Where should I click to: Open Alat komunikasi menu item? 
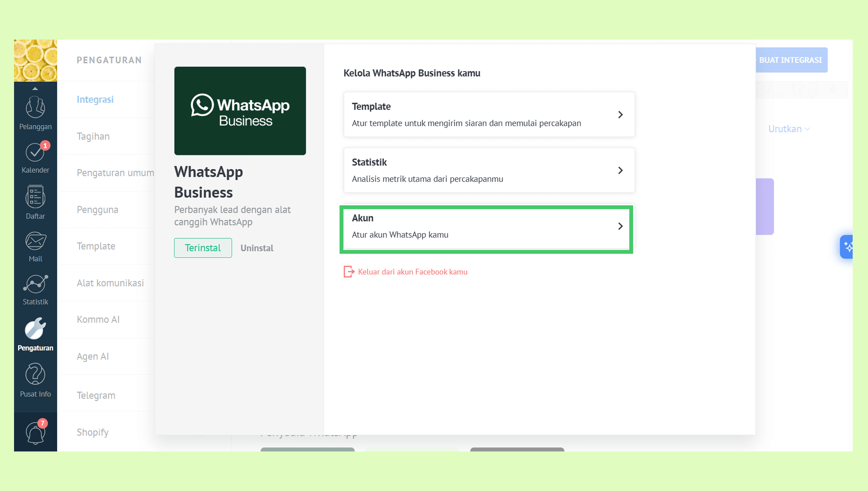point(110,283)
